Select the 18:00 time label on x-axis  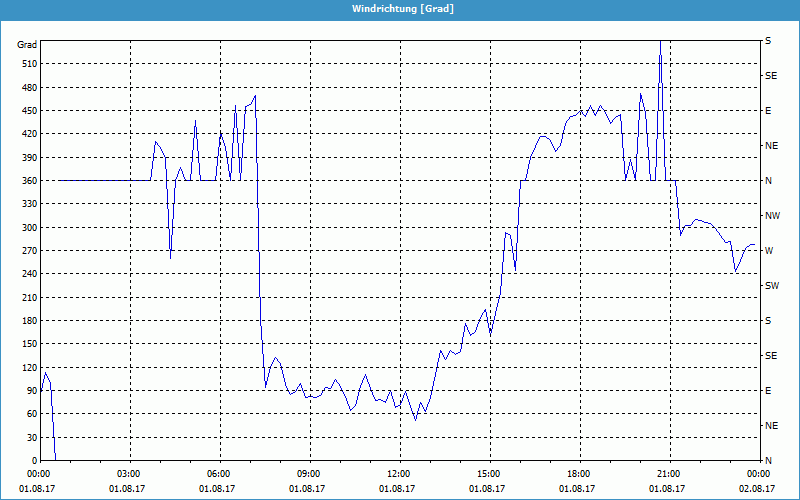[578, 473]
